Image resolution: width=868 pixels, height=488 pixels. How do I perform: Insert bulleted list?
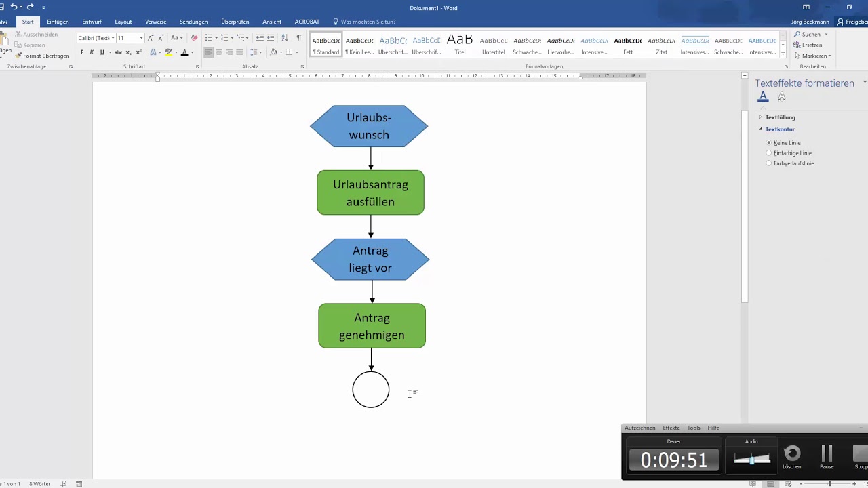coord(208,38)
